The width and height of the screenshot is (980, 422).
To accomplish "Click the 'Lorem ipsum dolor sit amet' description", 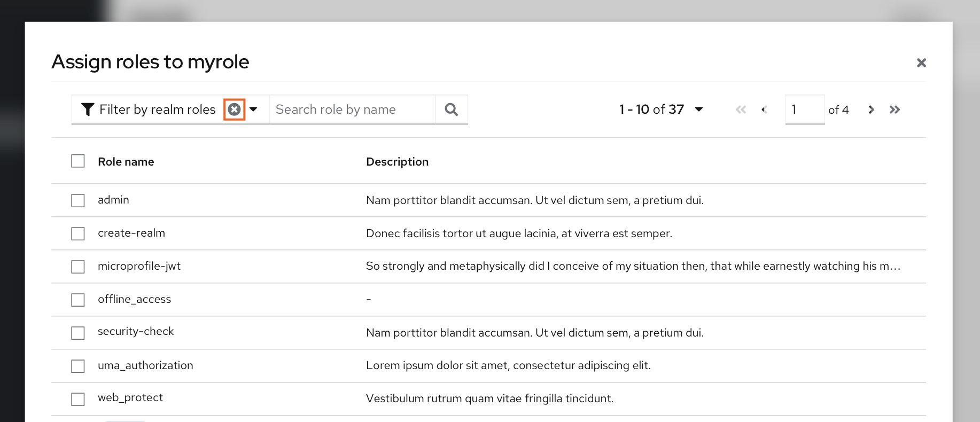I will click(x=508, y=365).
